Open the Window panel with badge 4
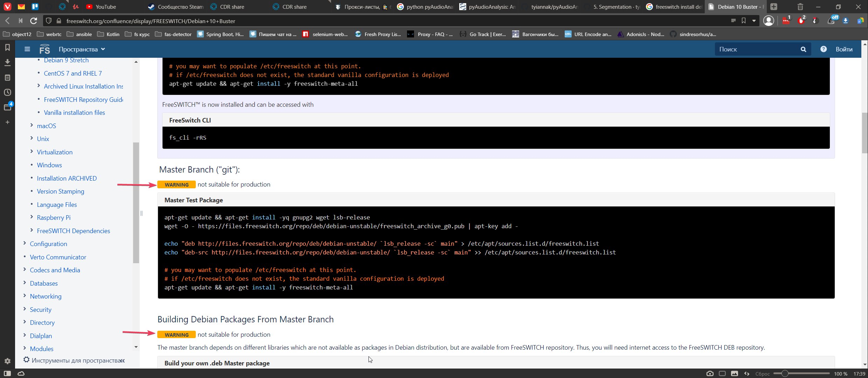Screen dimensions: 868x378 (x=8, y=106)
